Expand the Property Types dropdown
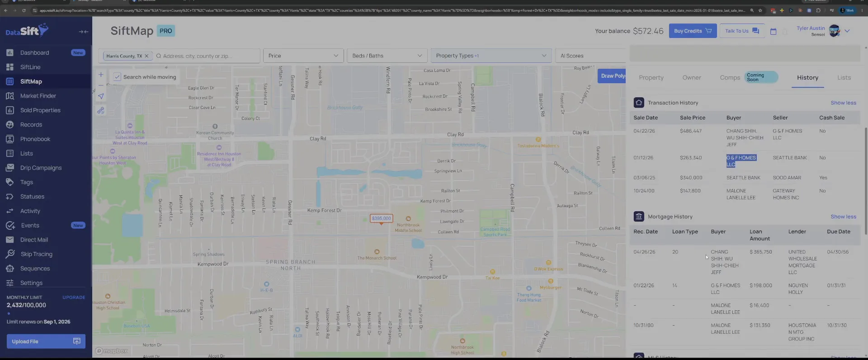The width and height of the screenshot is (868, 360). 491,56
